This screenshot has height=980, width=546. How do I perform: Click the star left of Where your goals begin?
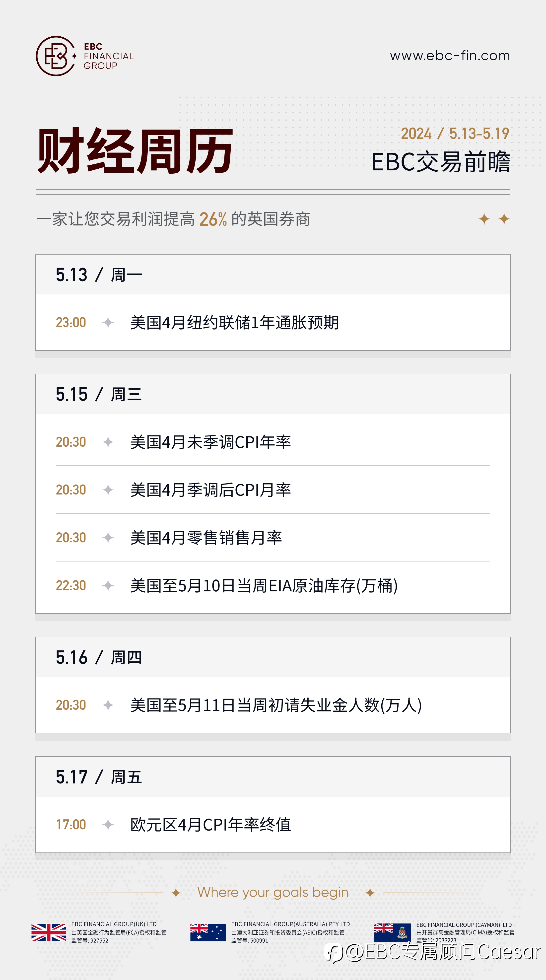point(176,893)
